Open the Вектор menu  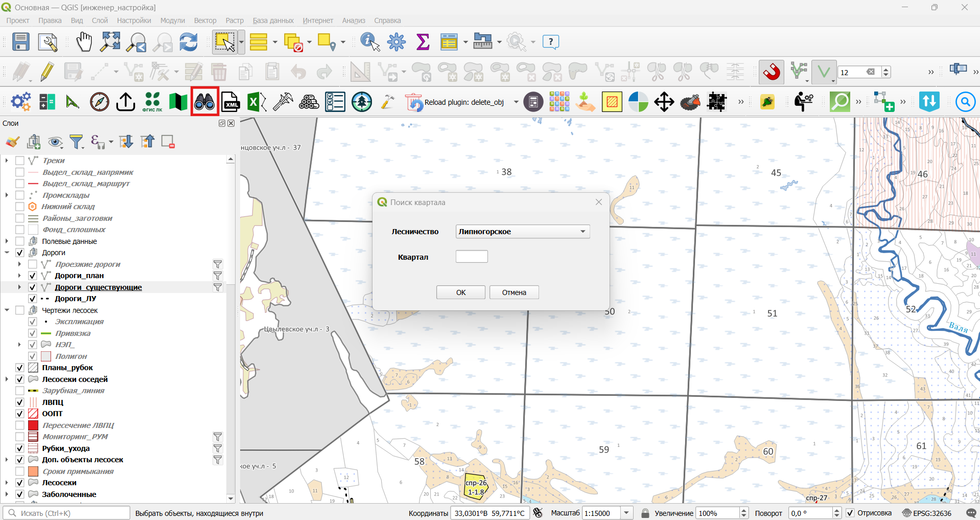205,20
